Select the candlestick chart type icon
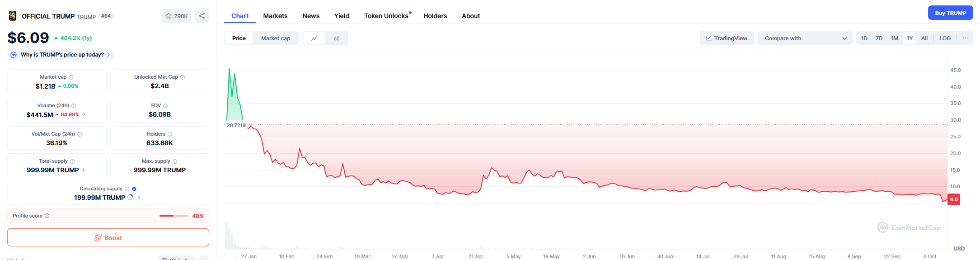 pyautogui.click(x=337, y=38)
